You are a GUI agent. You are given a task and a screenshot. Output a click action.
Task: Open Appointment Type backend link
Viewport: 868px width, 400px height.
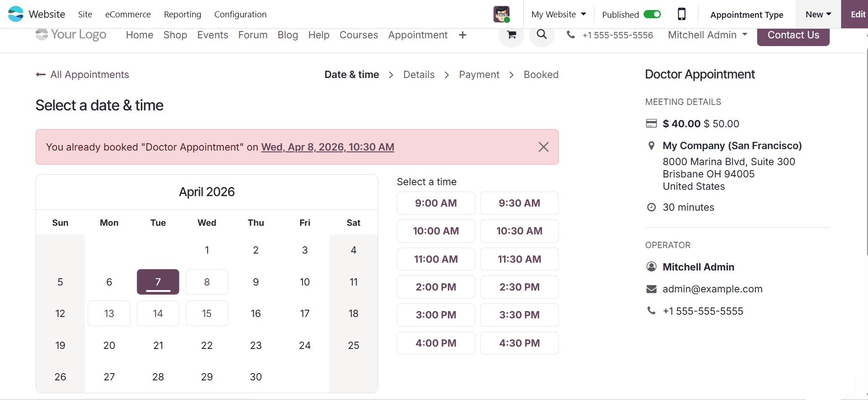click(747, 15)
